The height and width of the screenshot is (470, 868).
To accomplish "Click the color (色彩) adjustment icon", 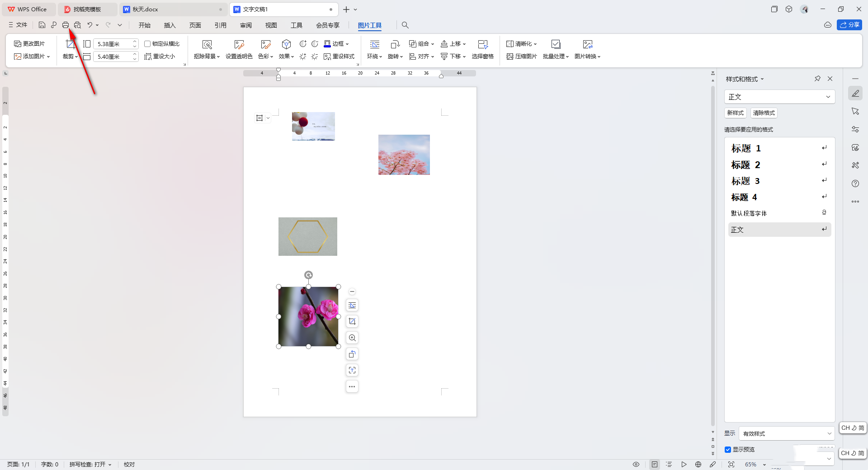I will [x=265, y=44].
